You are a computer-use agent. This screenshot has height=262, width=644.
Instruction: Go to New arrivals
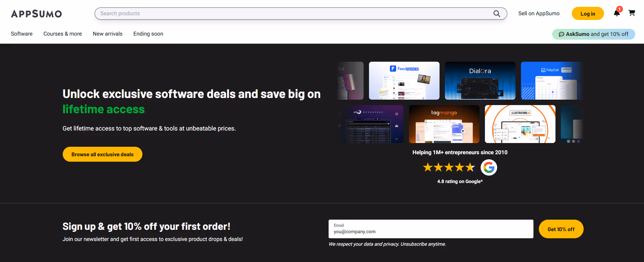point(108,34)
